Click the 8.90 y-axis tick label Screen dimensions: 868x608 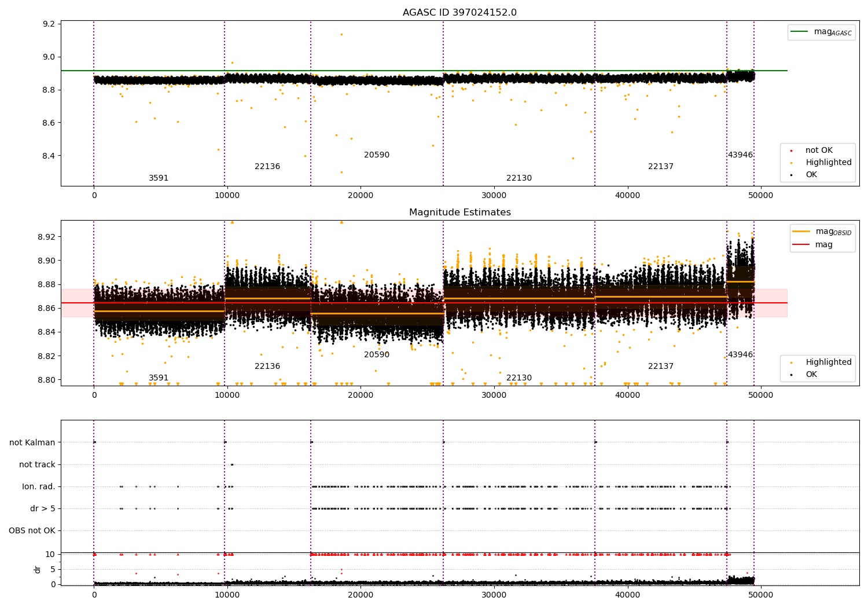click(x=47, y=261)
